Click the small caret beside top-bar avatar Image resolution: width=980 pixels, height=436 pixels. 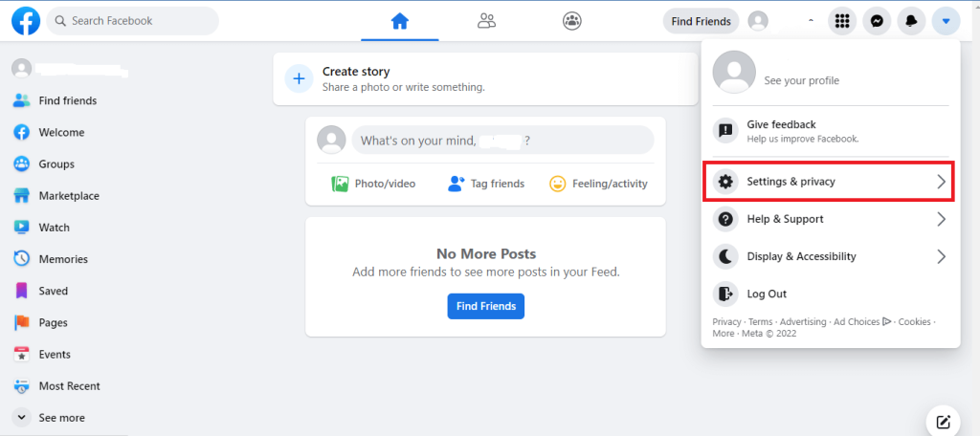point(811,21)
